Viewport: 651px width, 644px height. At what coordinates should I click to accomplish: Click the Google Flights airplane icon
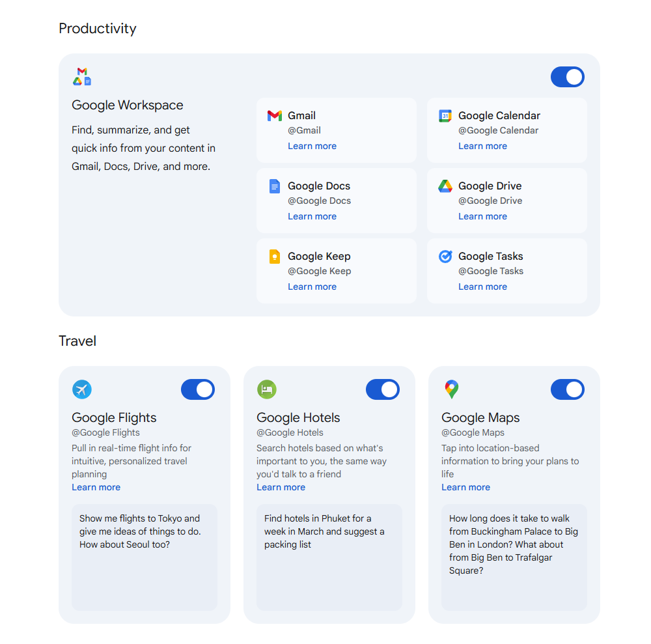point(82,389)
